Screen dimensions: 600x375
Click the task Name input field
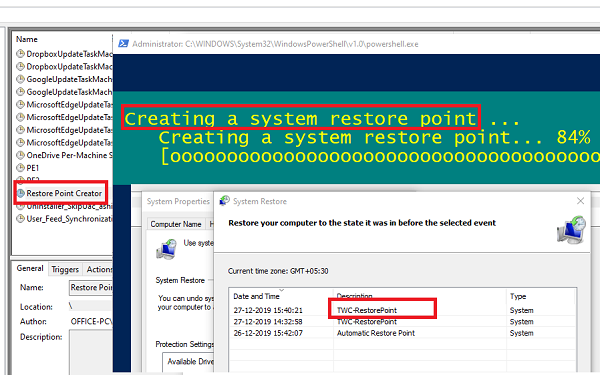click(x=91, y=287)
